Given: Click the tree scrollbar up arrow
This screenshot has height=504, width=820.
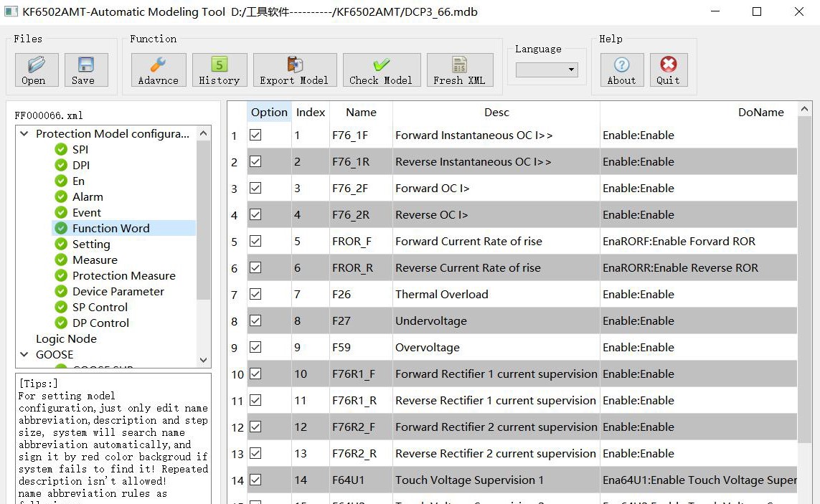Looking at the screenshot, I should click(204, 133).
